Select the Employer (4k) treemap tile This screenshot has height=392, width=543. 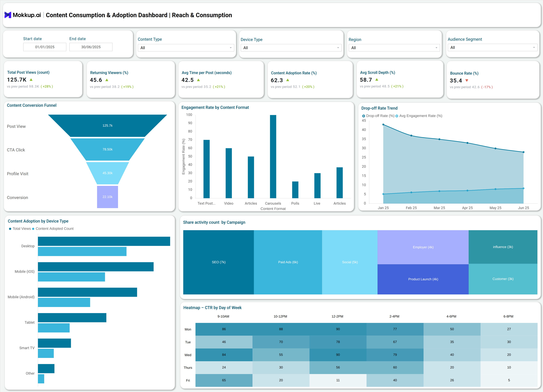tap(423, 247)
